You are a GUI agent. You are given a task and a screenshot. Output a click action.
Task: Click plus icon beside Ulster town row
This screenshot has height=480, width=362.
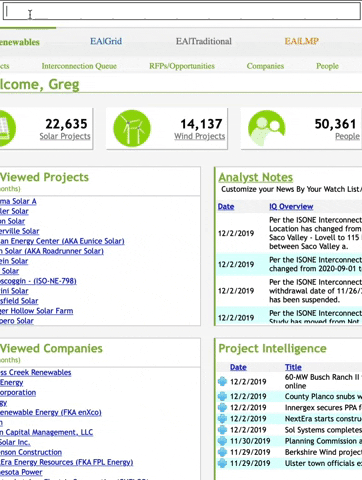[222, 463]
